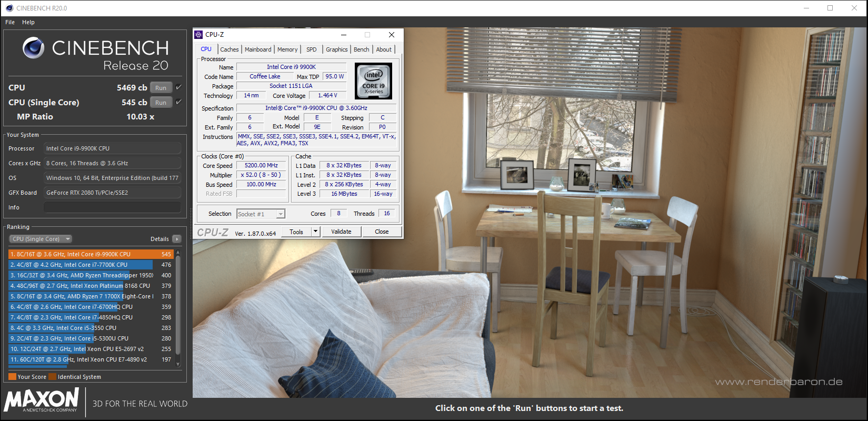Click the Package value Socket 1151 LGA
868x421 pixels.
click(x=291, y=86)
